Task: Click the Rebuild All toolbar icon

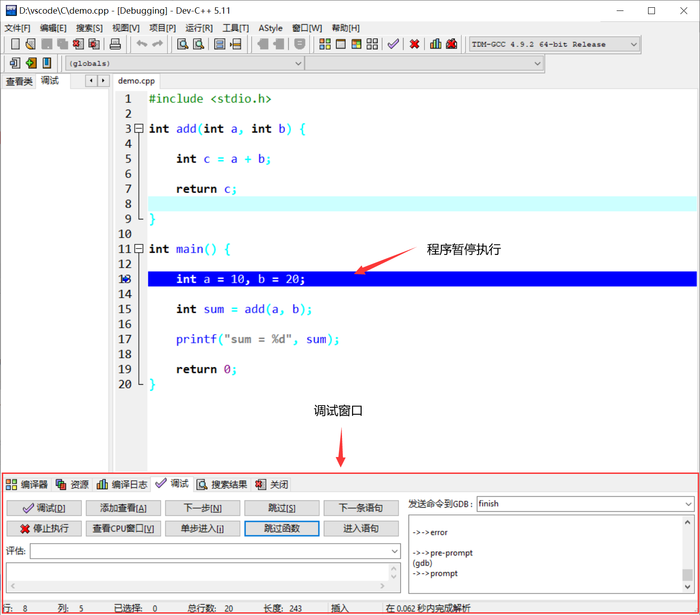Action: pyautogui.click(x=373, y=44)
